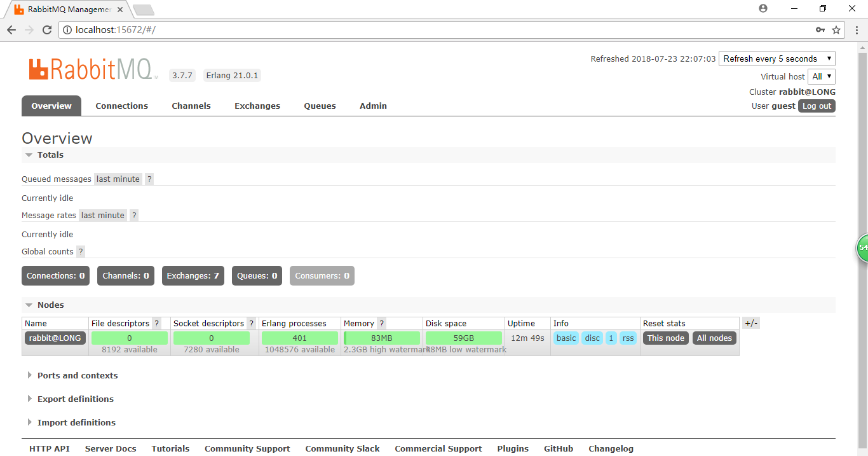
Task: Click the Connections: 0 count button
Action: pos(56,276)
